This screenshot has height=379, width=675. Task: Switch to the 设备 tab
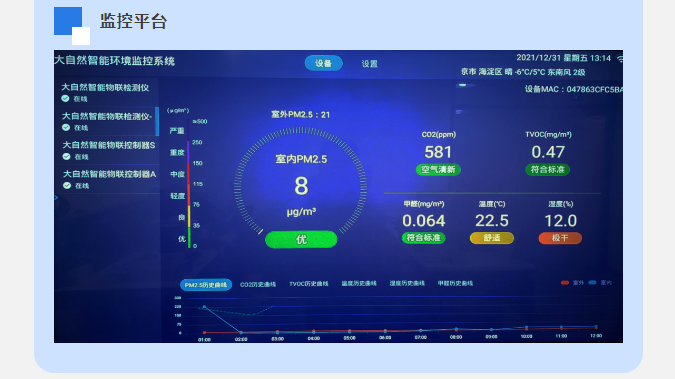click(x=323, y=63)
